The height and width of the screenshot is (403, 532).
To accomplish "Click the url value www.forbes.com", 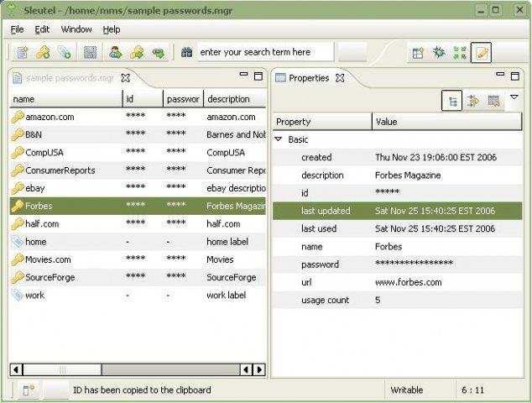I will [409, 282].
